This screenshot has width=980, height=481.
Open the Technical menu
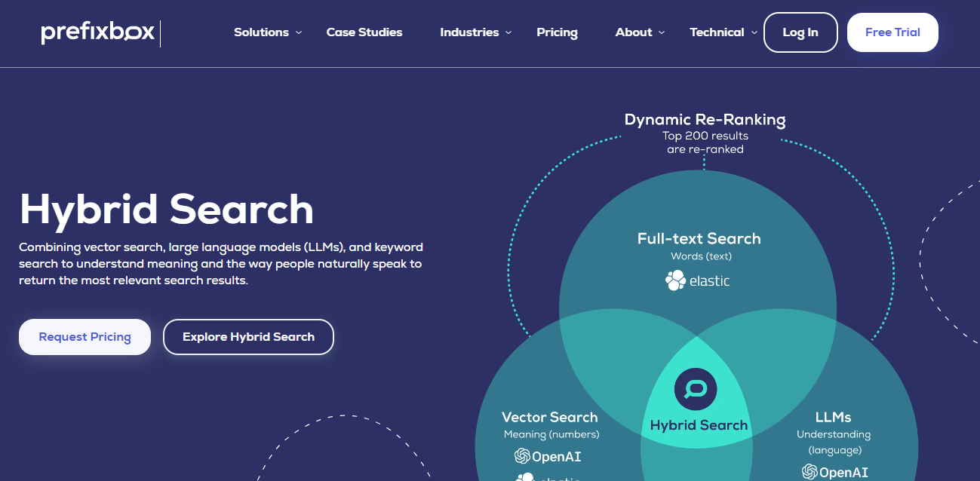717,32
